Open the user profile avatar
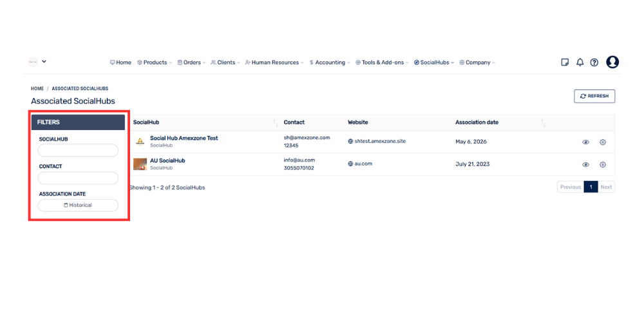The height and width of the screenshot is (322, 644). 612,62
